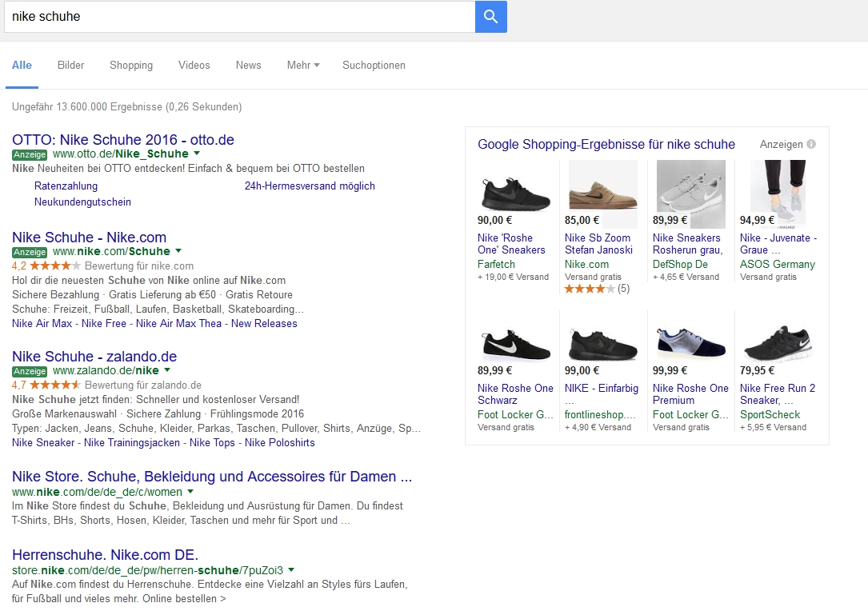Open Nike - Juvenate - Graue product link
The height and width of the screenshot is (615, 868).
coord(778,244)
